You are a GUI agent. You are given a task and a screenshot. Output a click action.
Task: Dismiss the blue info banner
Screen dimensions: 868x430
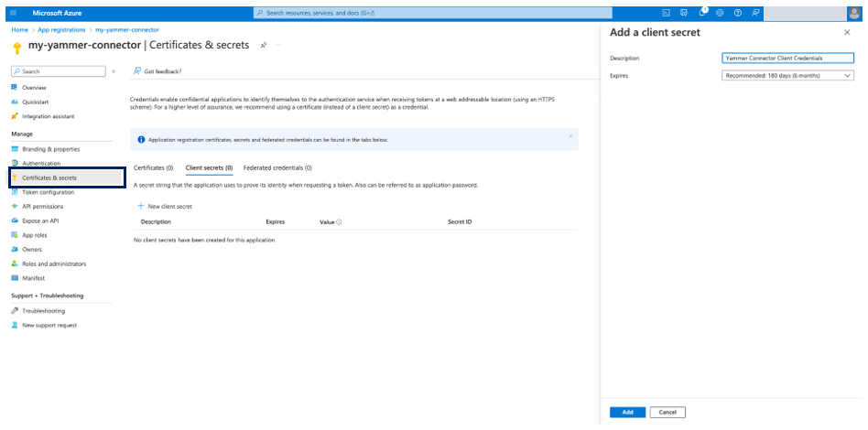[570, 135]
